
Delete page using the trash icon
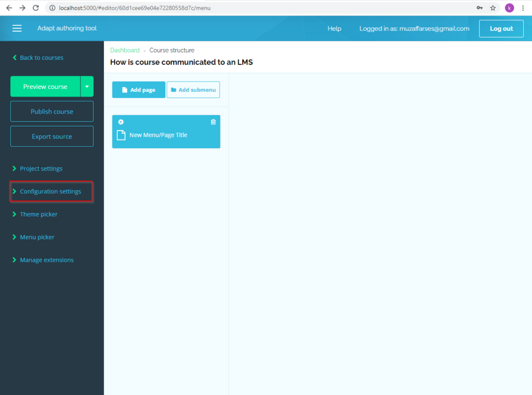(213, 122)
